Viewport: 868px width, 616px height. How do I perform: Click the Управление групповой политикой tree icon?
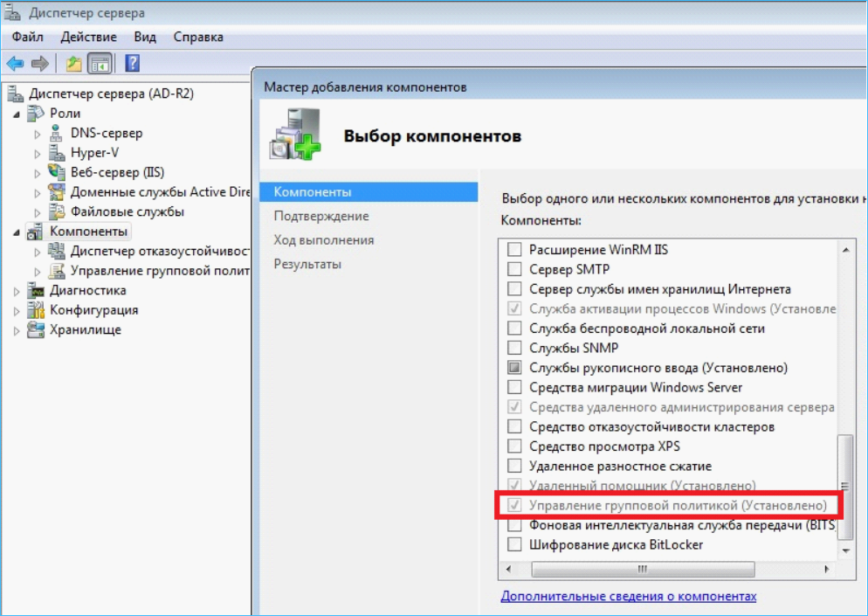pos(57,271)
